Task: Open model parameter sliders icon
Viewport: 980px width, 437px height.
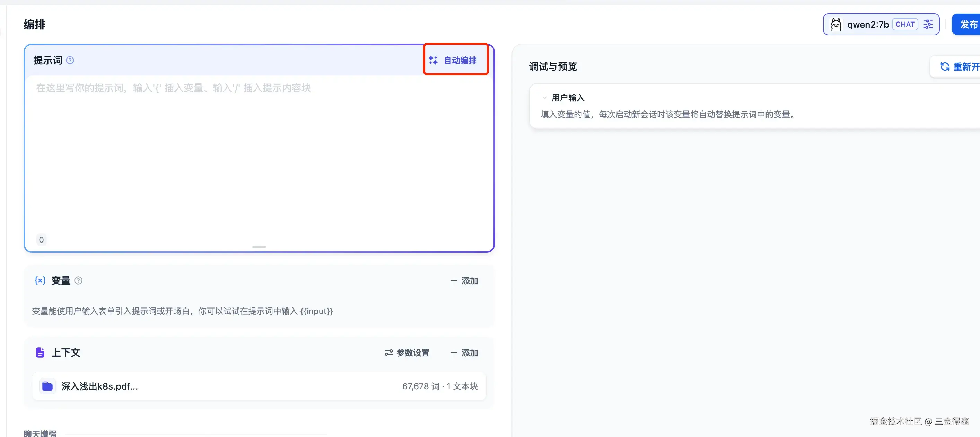Action: (928, 24)
